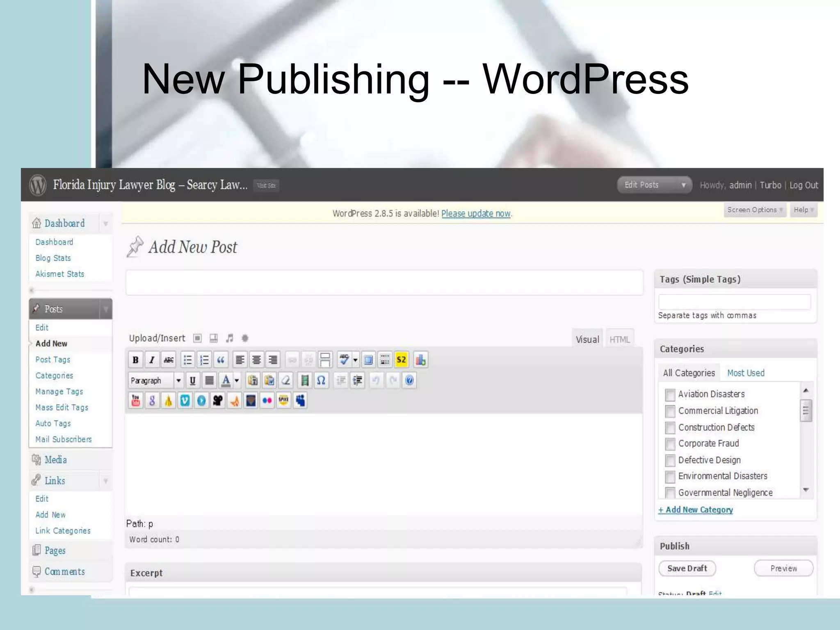Viewport: 840px width, 630px height.
Task: Click the Add New Category link
Action: coord(696,510)
